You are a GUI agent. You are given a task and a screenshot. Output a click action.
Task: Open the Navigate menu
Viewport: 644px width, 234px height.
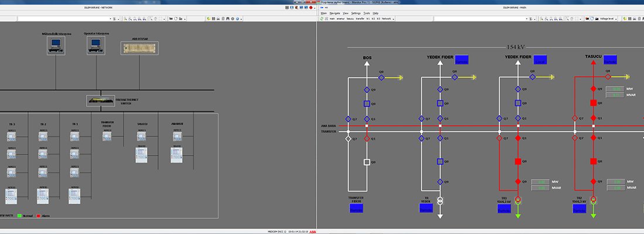coord(335,12)
